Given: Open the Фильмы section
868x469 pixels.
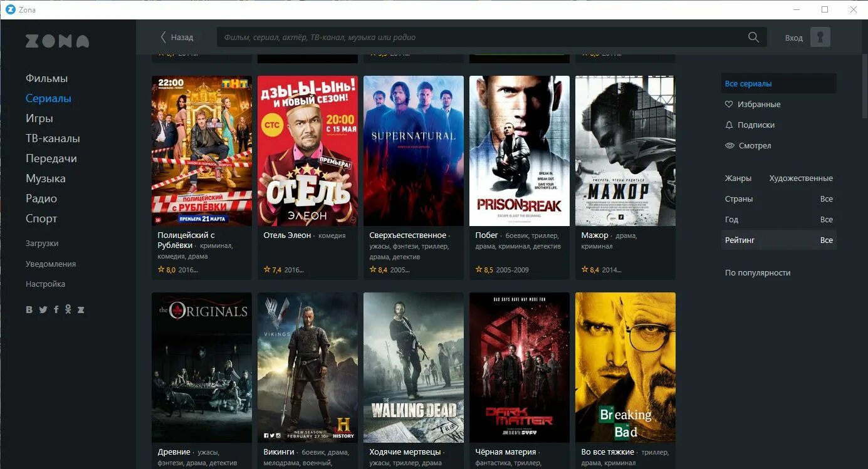Looking at the screenshot, I should (x=46, y=78).
